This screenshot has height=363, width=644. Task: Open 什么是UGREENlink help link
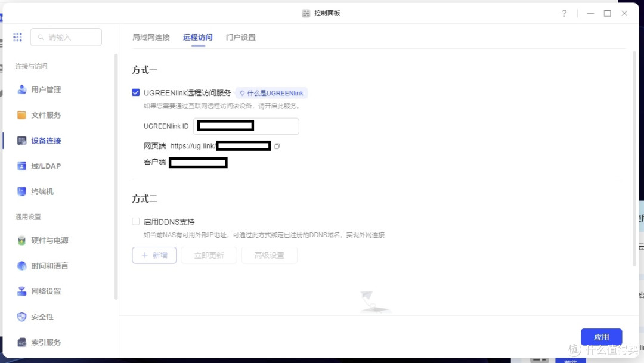point(271,93)
